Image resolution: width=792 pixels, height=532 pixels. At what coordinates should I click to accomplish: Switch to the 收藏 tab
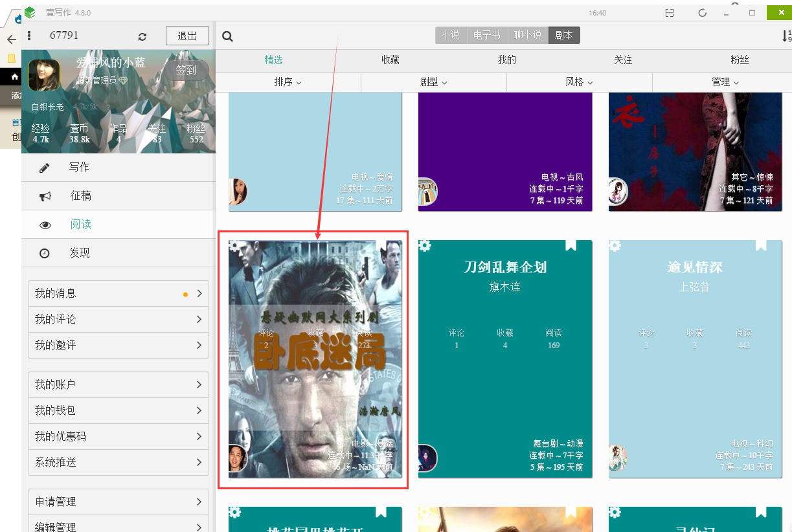390,60
